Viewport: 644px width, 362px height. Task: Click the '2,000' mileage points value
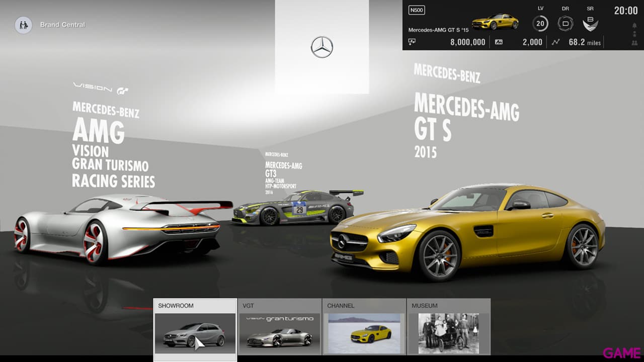(x=533, y=42)
